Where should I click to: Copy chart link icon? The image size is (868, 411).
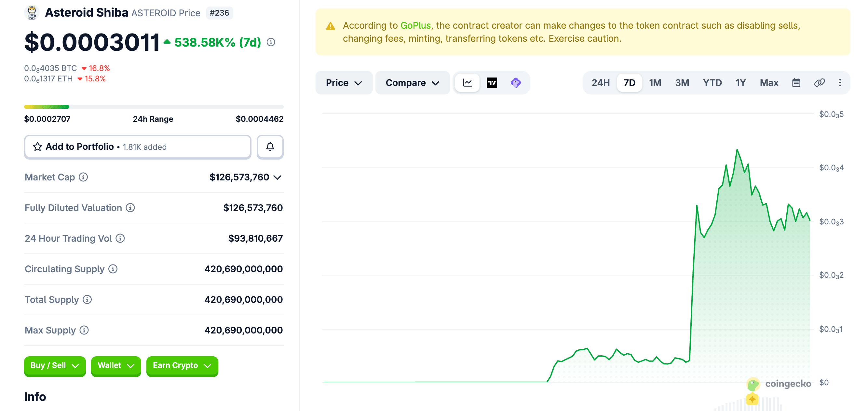click(820, 83)
